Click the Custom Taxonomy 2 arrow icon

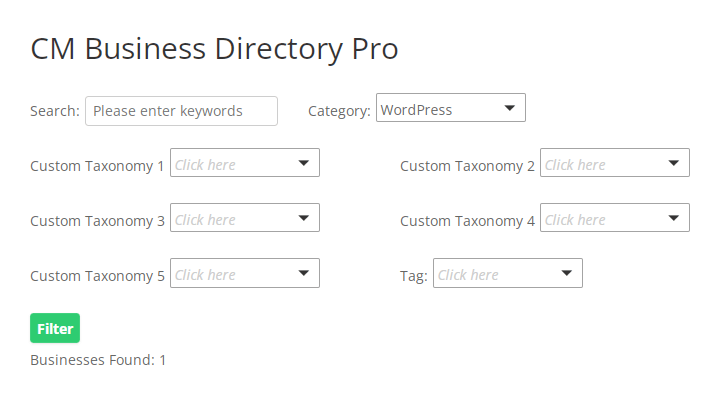[x=673, y=163]
